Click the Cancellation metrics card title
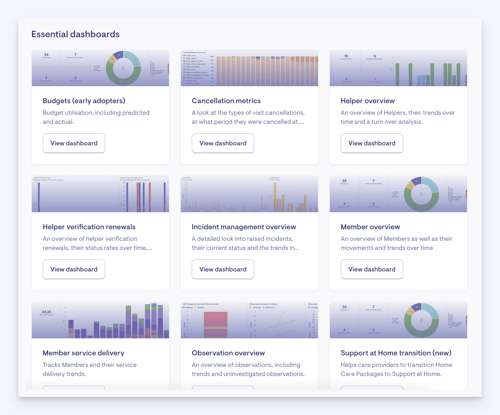This screenshot has height=415, width=500. [x=226, y=101]
